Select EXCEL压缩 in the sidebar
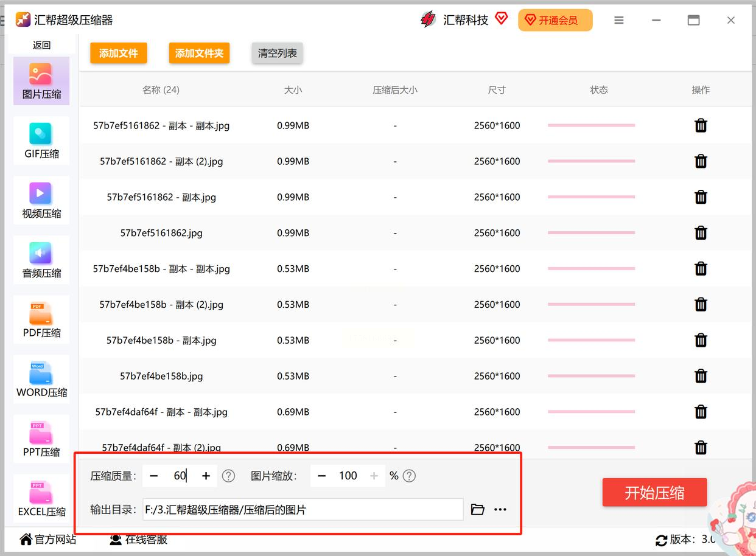Image resolution: width=756 pixels, height=556 pixels. [41, 498]
